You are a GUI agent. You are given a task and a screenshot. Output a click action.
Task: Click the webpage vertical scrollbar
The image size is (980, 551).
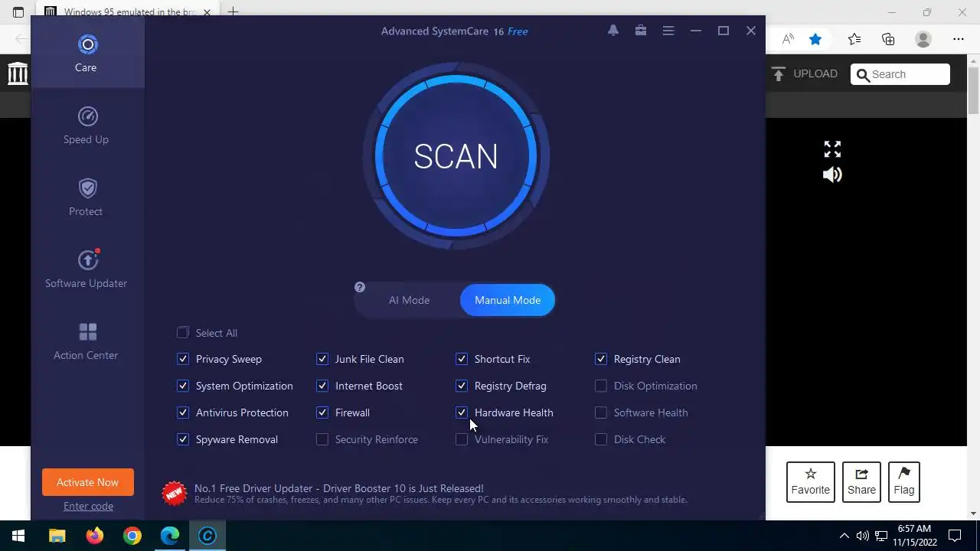(973, 90)
